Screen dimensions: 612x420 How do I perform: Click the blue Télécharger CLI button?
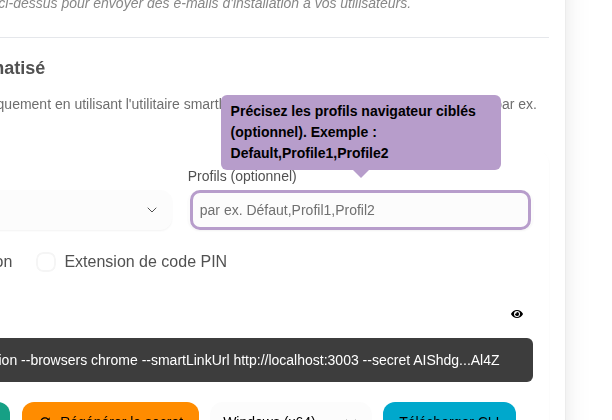coord(449,413)
